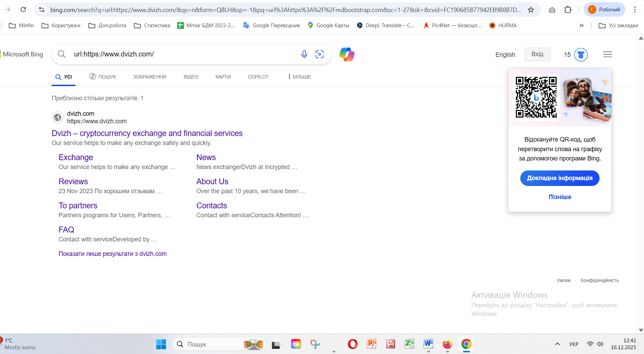Open the Робочий profile menu
This screenshot has height=354, width=644.
(604, 10)
